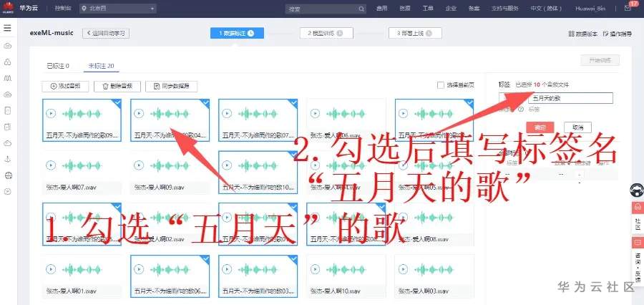Play the audio 张杰-爱人啊09.wav

coord(139,165)
